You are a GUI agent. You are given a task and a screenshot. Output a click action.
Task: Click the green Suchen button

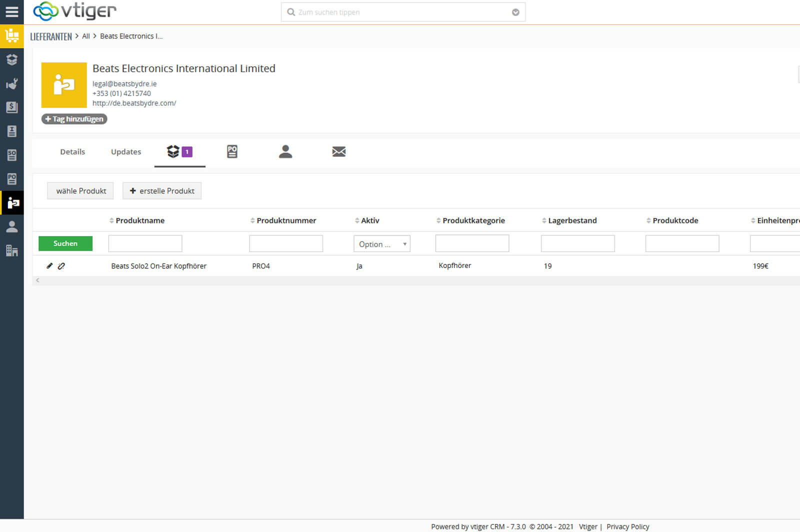click(x=65, y=243)
